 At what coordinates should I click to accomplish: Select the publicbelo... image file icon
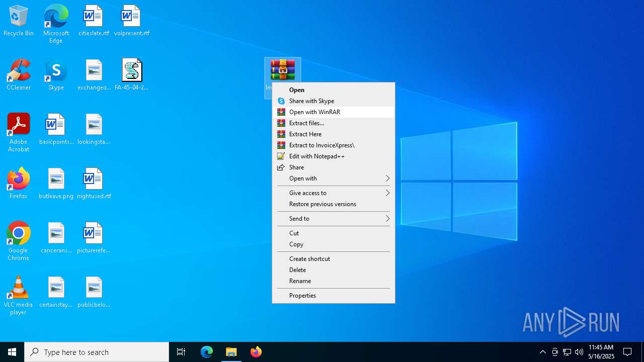pyautogui.click(x=94, y=293)
